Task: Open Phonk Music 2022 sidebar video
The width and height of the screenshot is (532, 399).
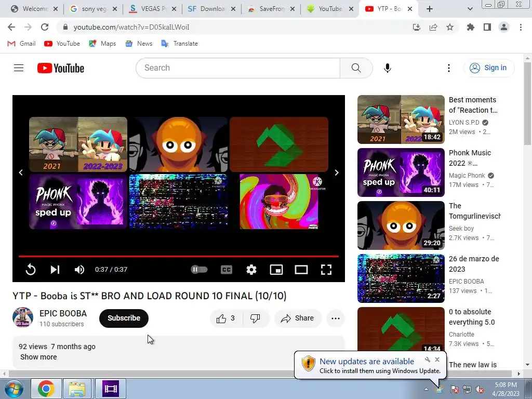Action: [401, 172]
